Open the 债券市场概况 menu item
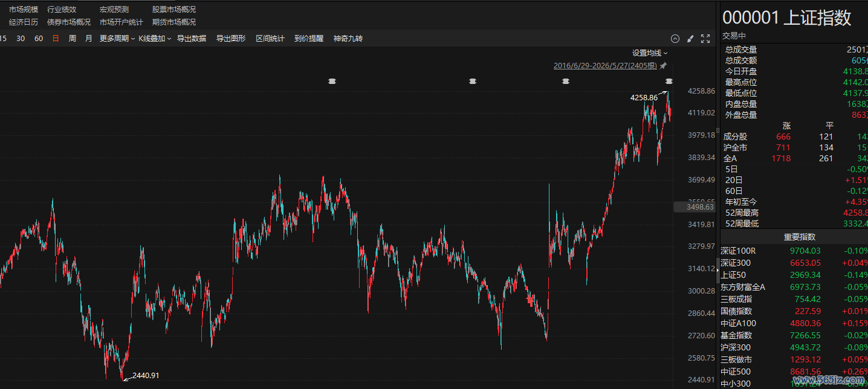 pyautogui.click(x=69, y=22)
